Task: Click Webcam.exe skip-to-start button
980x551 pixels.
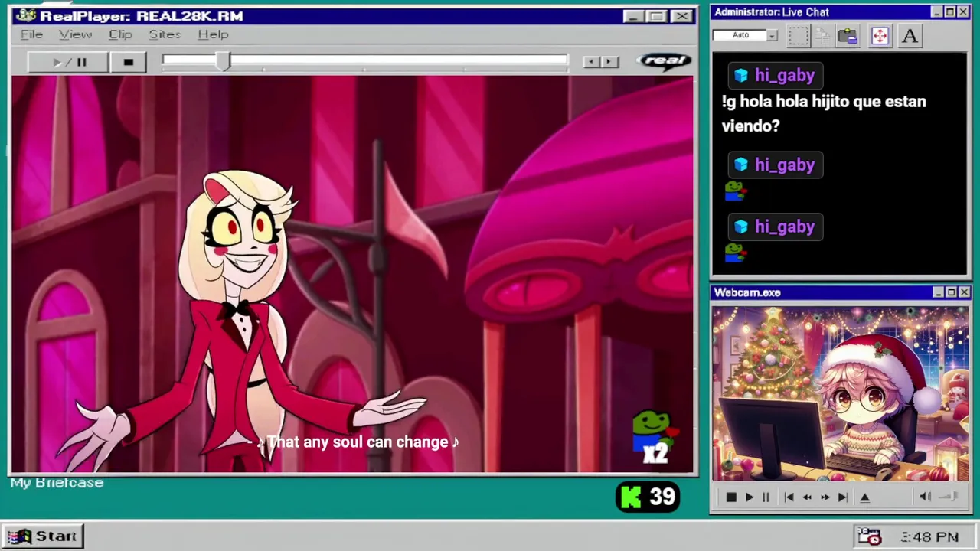Action: pyautogui.click(x=789, y=497)
